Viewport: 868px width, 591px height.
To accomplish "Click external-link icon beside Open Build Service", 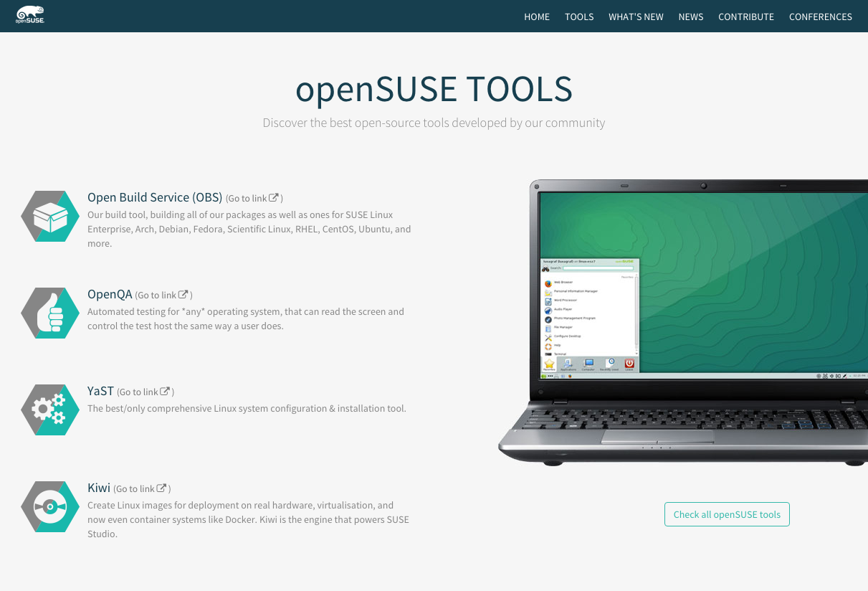I will point(274,198).
